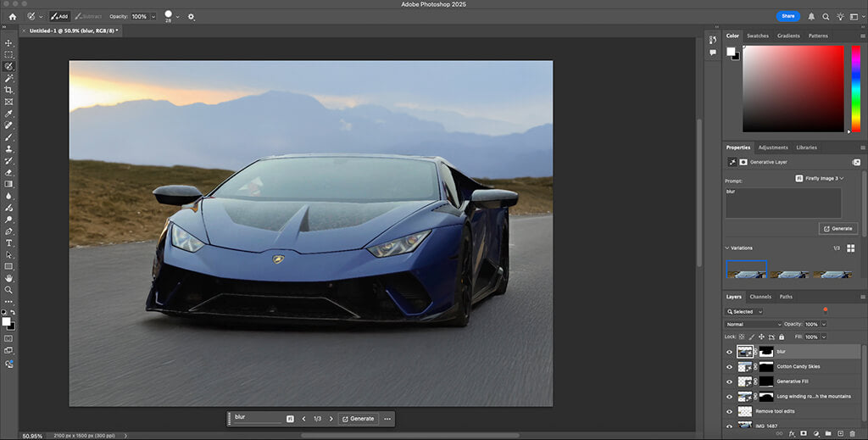Create a new layer
Image resolution: width=868 pixels, height=440 pixels.
coord(840,433)
